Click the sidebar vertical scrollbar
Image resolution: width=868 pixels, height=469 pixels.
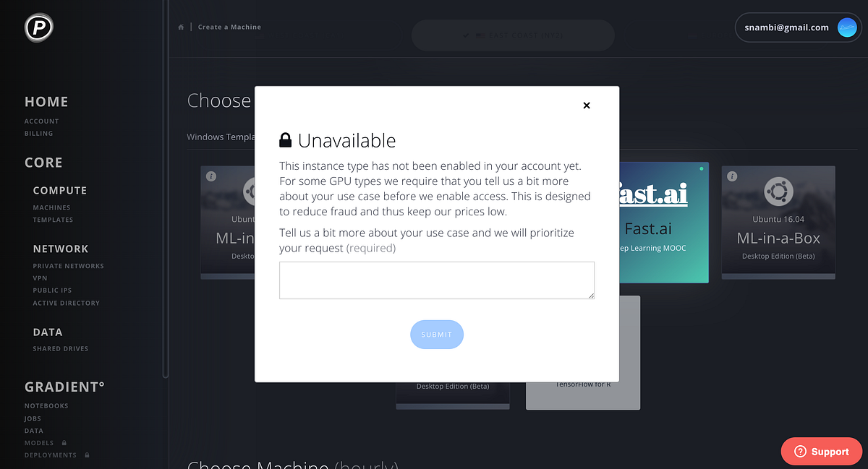point(165,189)
